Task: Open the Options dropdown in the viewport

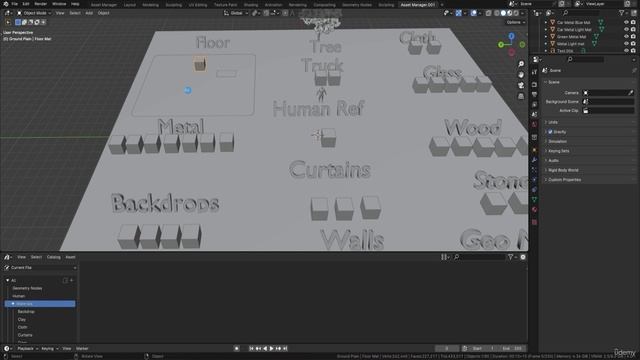Action: click(516, 22)
